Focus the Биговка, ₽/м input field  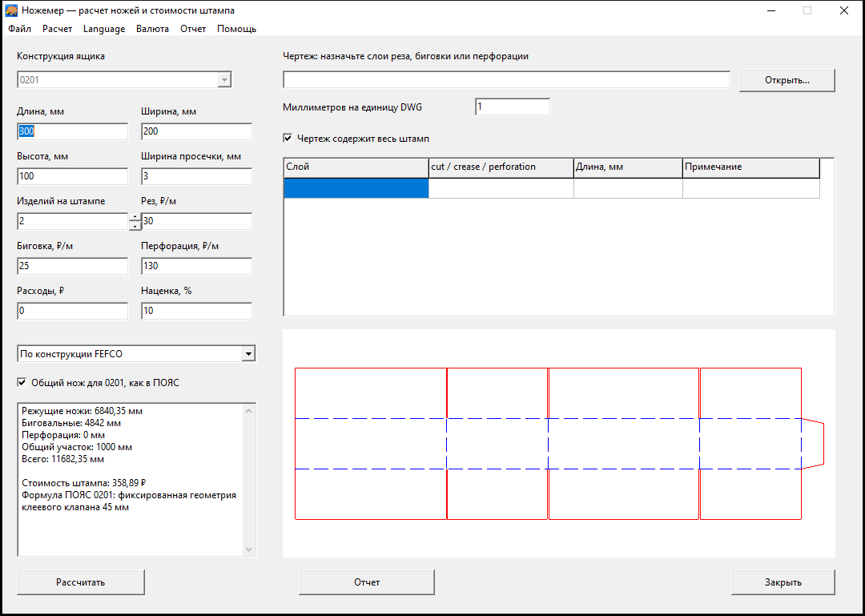[x=72, y=266]
